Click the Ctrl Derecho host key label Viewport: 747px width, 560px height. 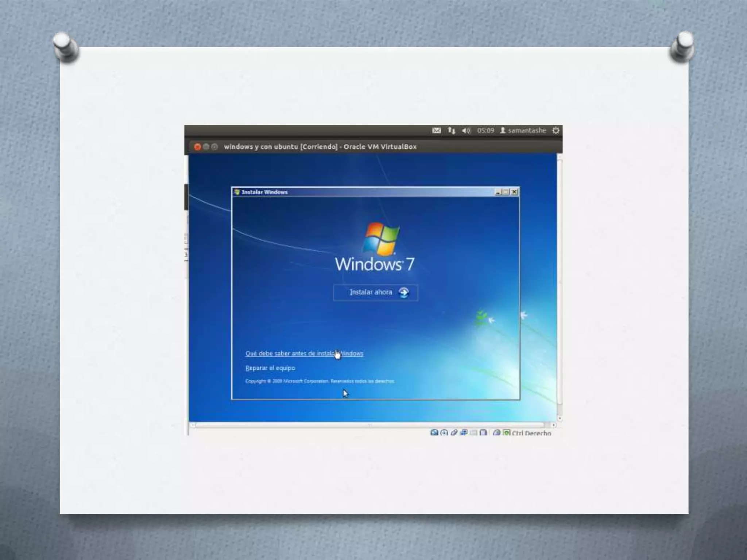(x=531, y=433)
